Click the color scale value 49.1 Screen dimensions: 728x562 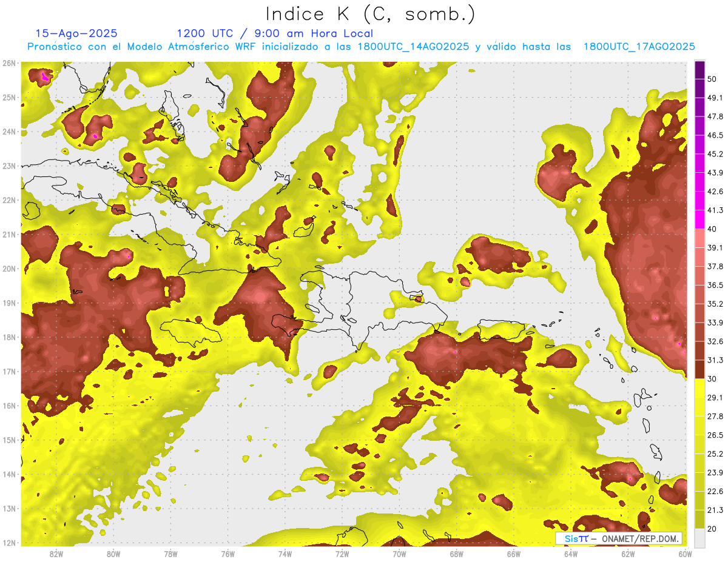715,98
